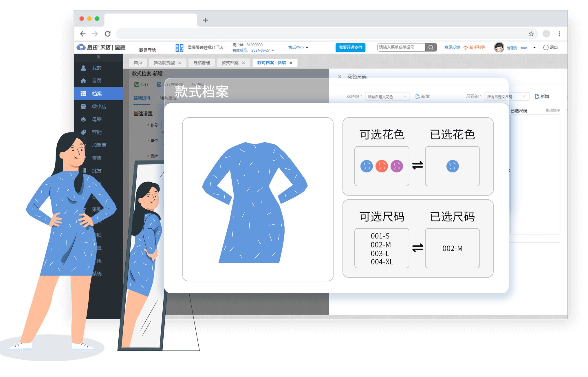Open 微小店 in sidebar
This screenshot has height=377, width=588.
99,106
